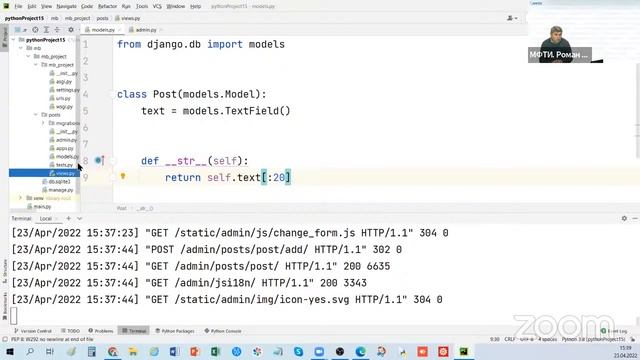Click Select Opened File target icon
Screen dimensions: 640x360
tap(36, 30)
